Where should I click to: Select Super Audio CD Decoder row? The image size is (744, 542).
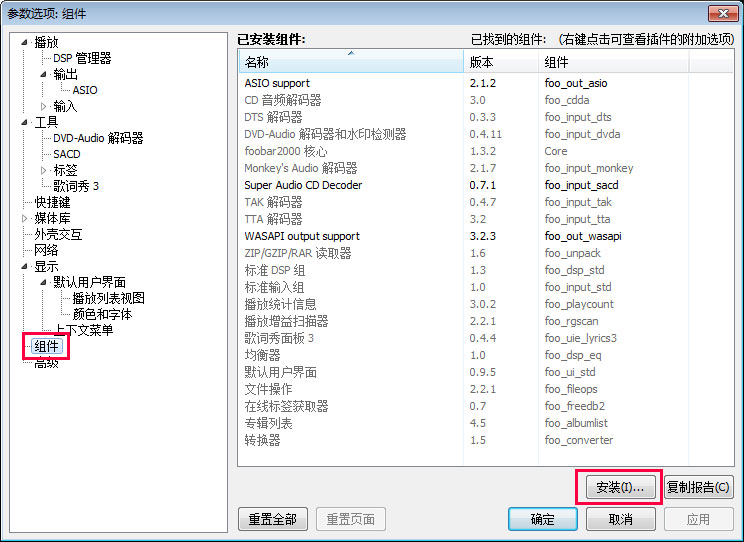(x=486, y=185)
